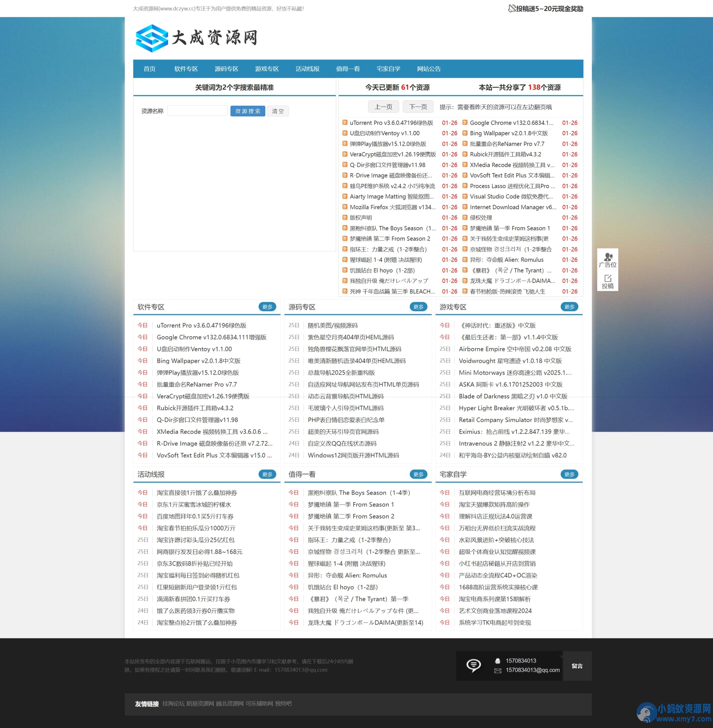713x728 pixels.
Task: Open Windows12网页版开源HTML源码 entry
Action: [353, 455]
